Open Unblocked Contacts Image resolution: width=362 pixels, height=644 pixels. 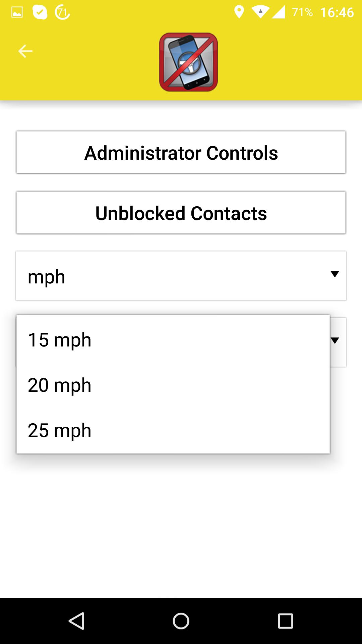(181, 213)
